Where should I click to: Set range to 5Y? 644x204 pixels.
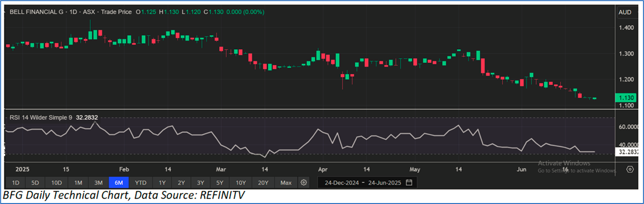pos(219,183)
